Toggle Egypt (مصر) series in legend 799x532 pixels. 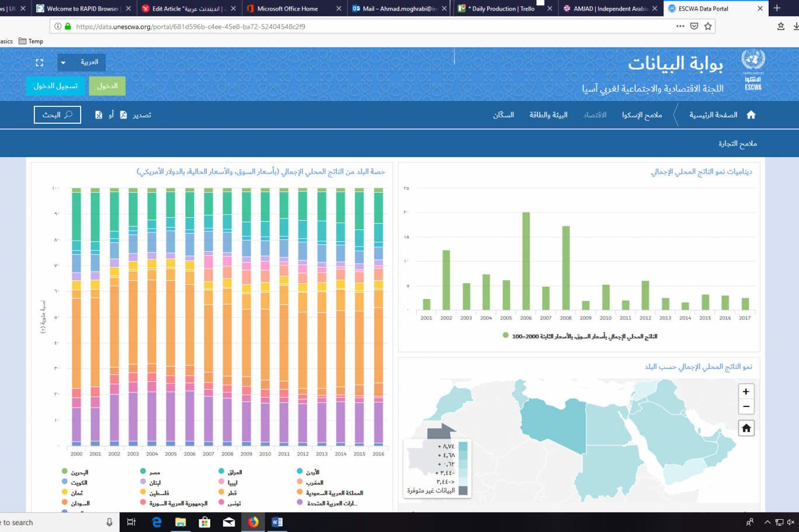pos(143,471)
